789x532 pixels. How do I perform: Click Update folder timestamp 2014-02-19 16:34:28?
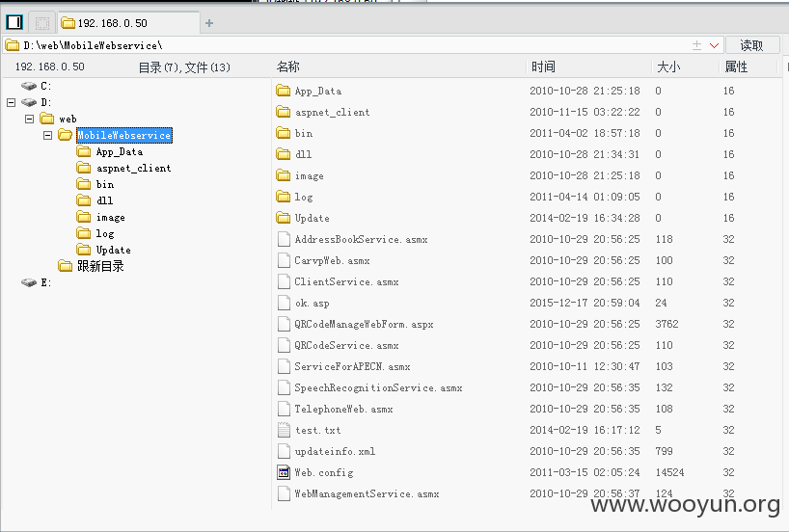585,218
